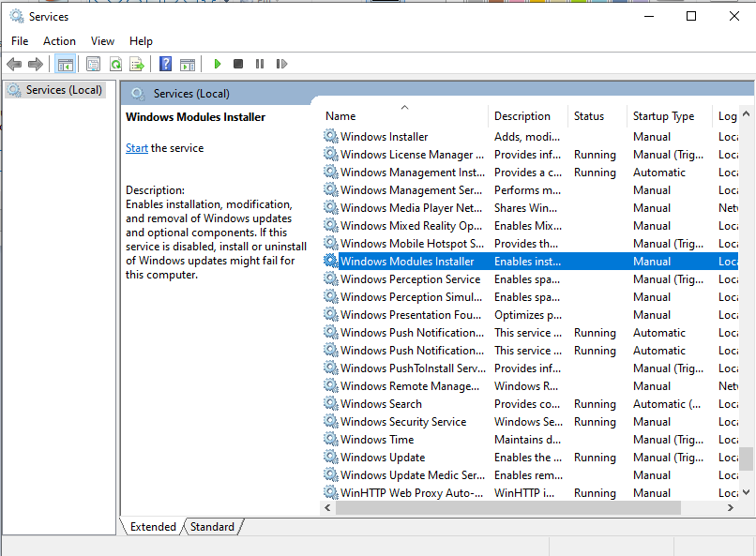Screen dimensions: 756x556
Task: Open the File menu
Action: pyautogui.click(x=20, y=41)
